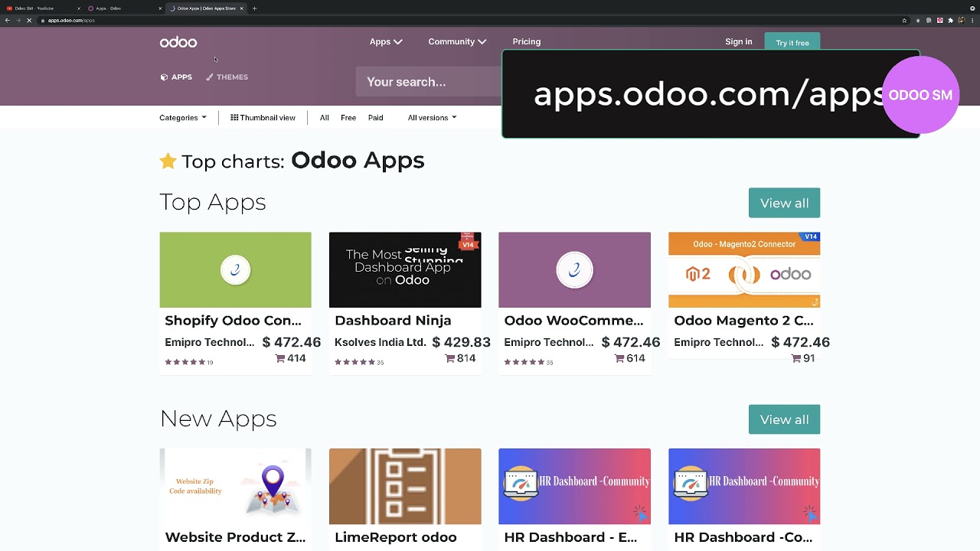The width and height of the screenshot is (980, 551).
Task: Click the Odoo Magento 2 C... title
Action: (743, 321)
